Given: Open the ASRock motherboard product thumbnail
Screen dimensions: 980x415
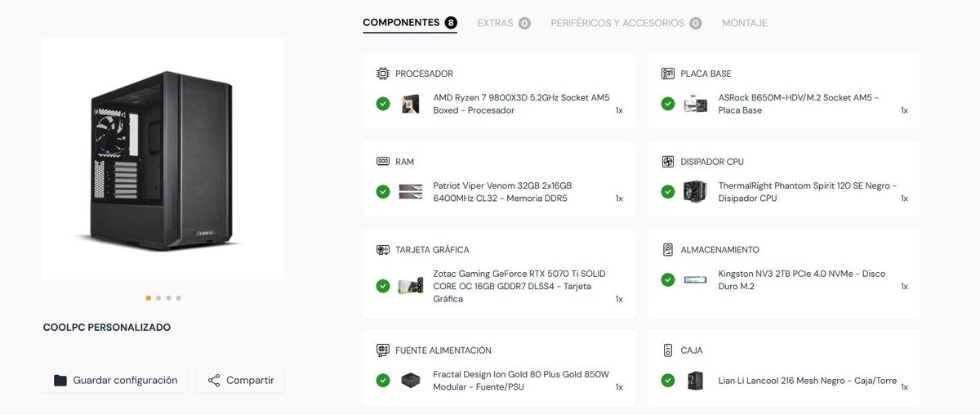Looking at the screenshot, I should click(x=696, y=104).
